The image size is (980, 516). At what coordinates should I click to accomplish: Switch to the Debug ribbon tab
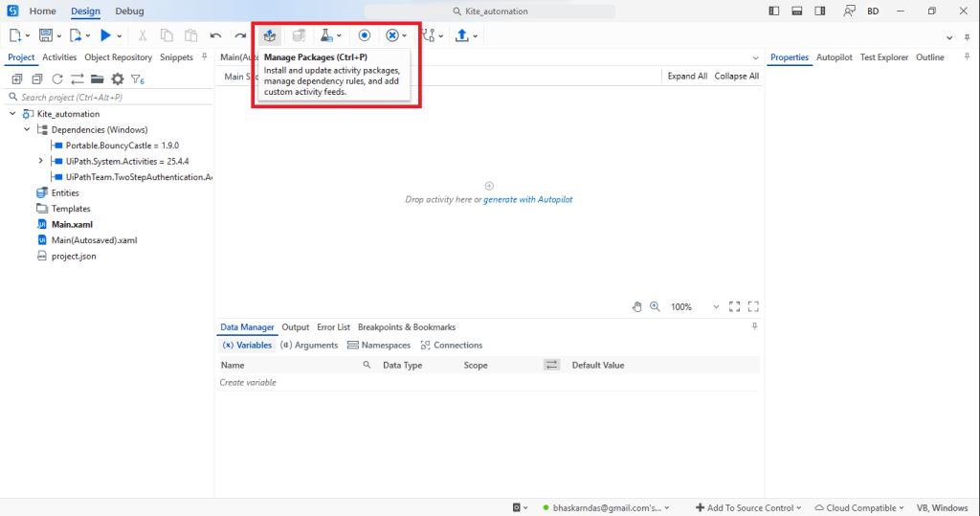click(x=129, y=11)
